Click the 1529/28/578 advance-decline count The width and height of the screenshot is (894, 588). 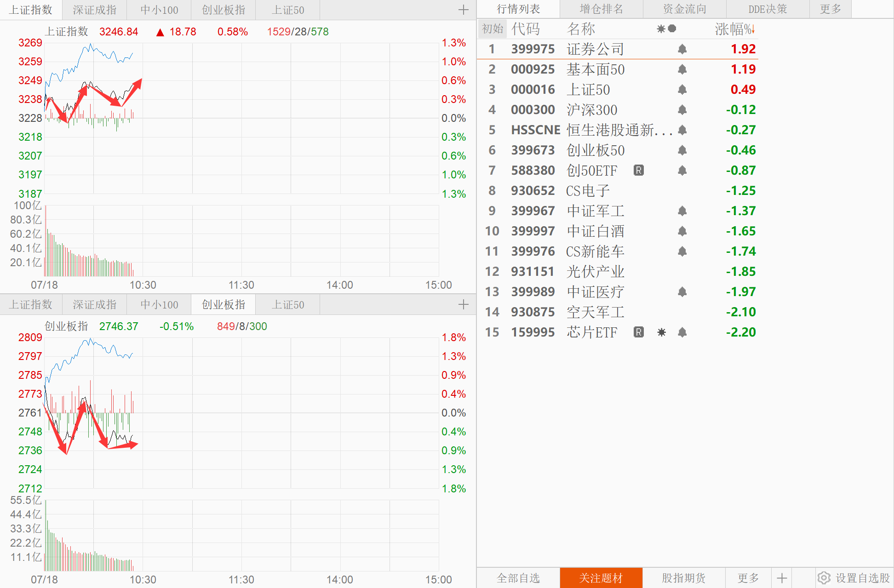point(298,32)
